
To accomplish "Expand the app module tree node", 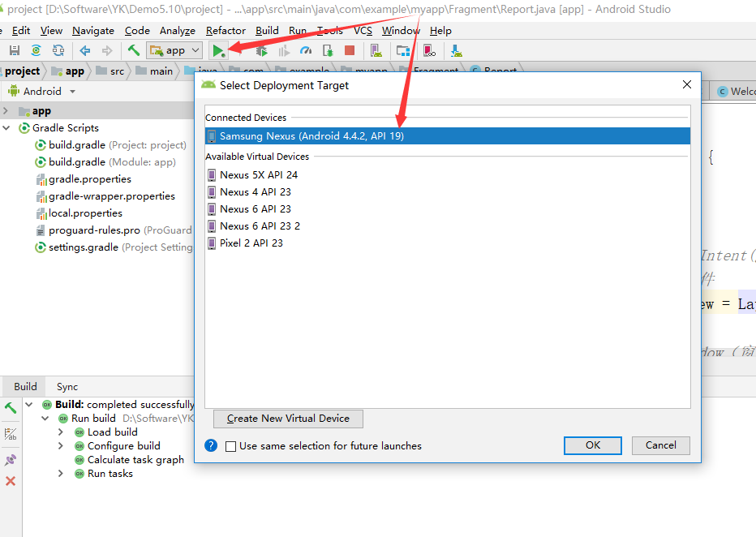I will pyautogui.click(x=6, y=111).
